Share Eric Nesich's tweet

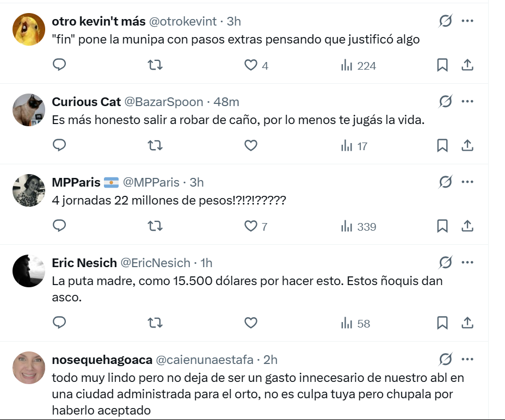point(467,323)
